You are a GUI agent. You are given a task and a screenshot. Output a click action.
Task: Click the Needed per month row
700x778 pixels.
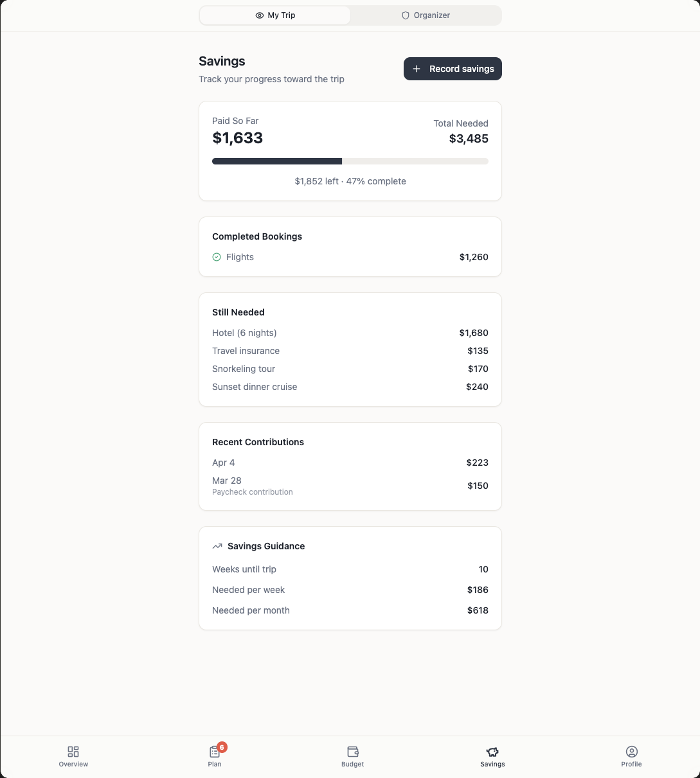pyautogui.click(x=350, y=610)
